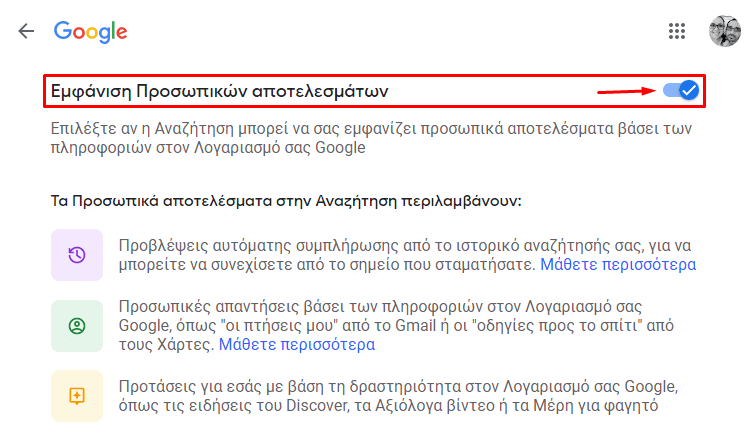Image resolution: width=750 pixels, height=440 pixels.
Task: Click the heading Εμφάνιση Προσωπικών αποτελεσμάτων
Action: pyautogui.click(x=220, y=91)
